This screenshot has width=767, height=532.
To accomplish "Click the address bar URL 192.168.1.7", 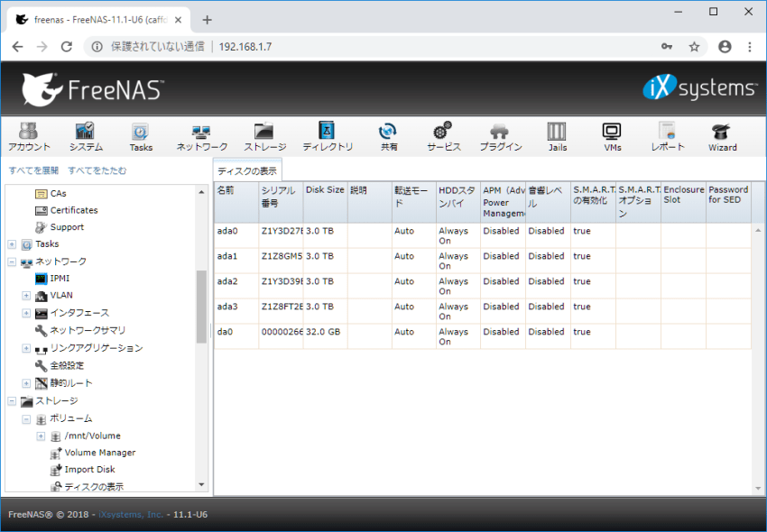I will (x=245, y=47).
